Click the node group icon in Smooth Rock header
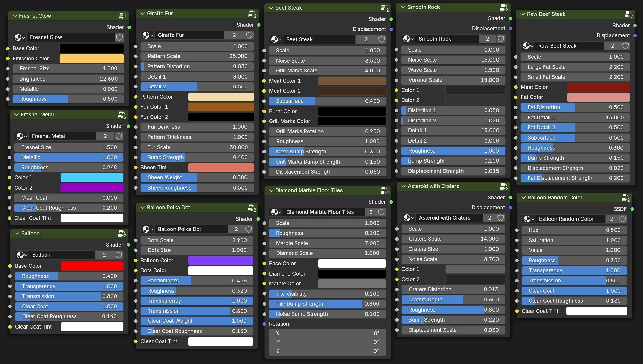This screenshot has width=643, height=364. (x=504, y=7)
